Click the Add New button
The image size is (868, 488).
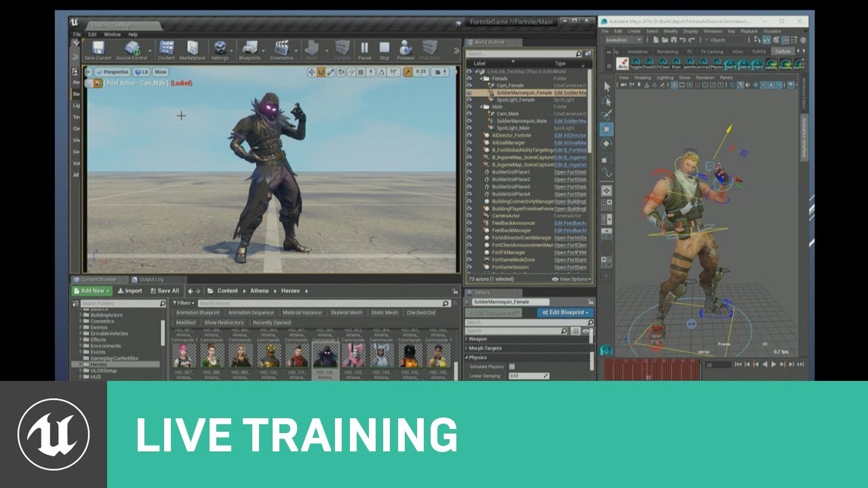[92, 291]
